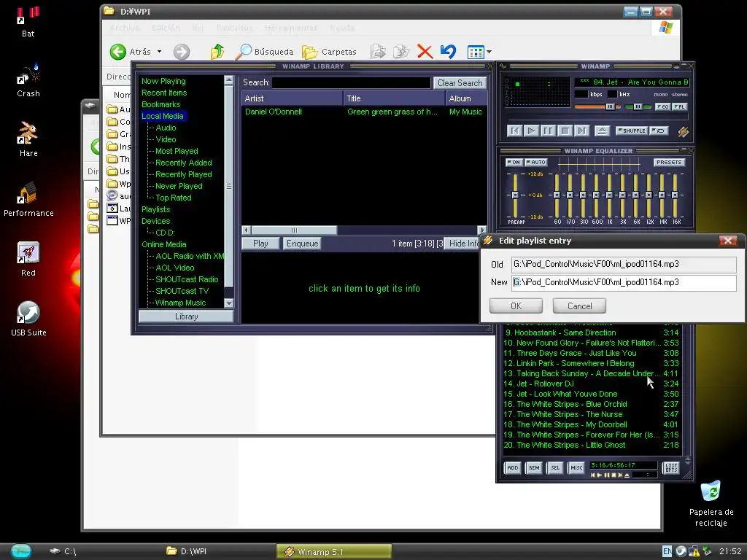The height and width of the screenshot is (560, 747).
Task: Open the USB Suite desktop icon
Action: click(28, 319)
